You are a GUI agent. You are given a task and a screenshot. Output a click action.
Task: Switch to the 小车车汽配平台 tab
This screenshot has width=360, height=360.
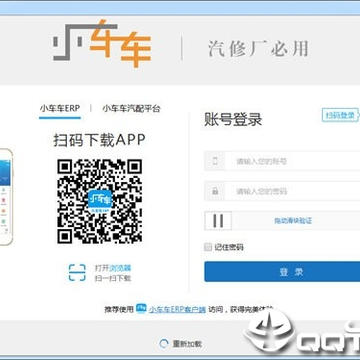pyautogui.click(x=131, y=108)
